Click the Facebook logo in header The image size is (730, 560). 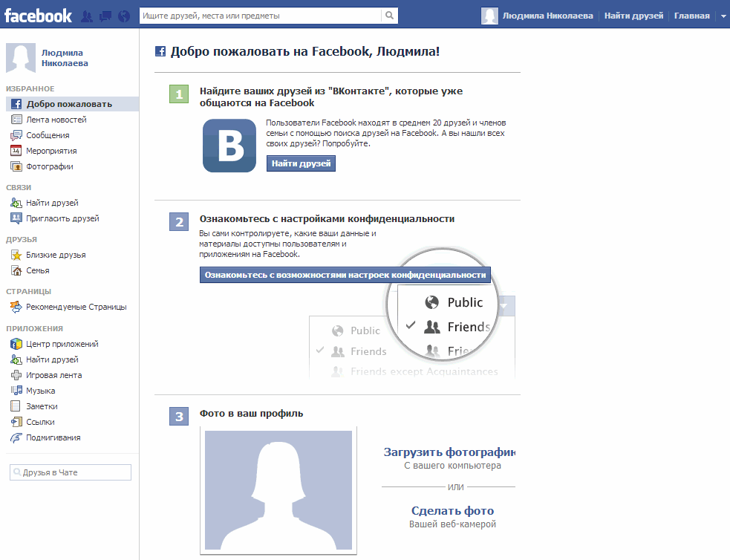pos(38,16)
